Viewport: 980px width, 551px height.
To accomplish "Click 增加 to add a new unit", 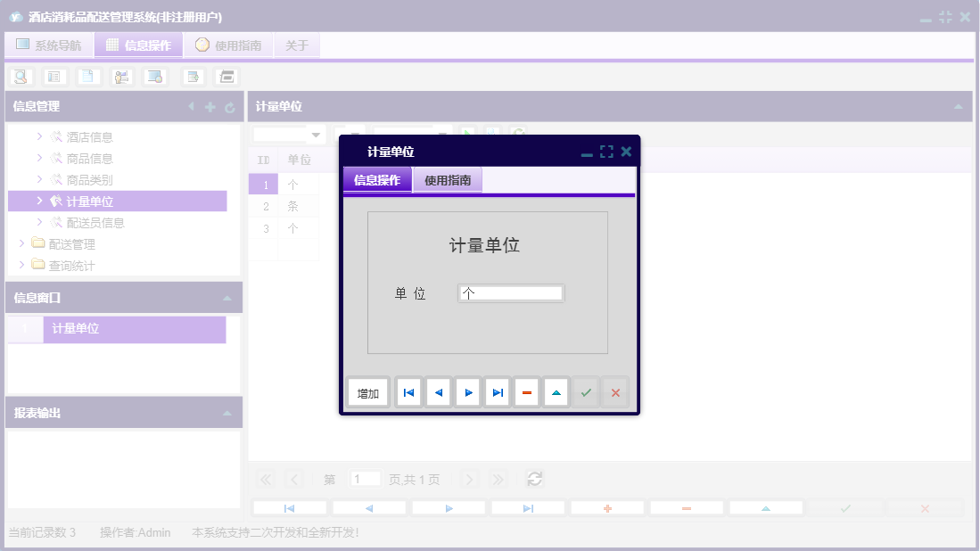I will coord(366,391).
